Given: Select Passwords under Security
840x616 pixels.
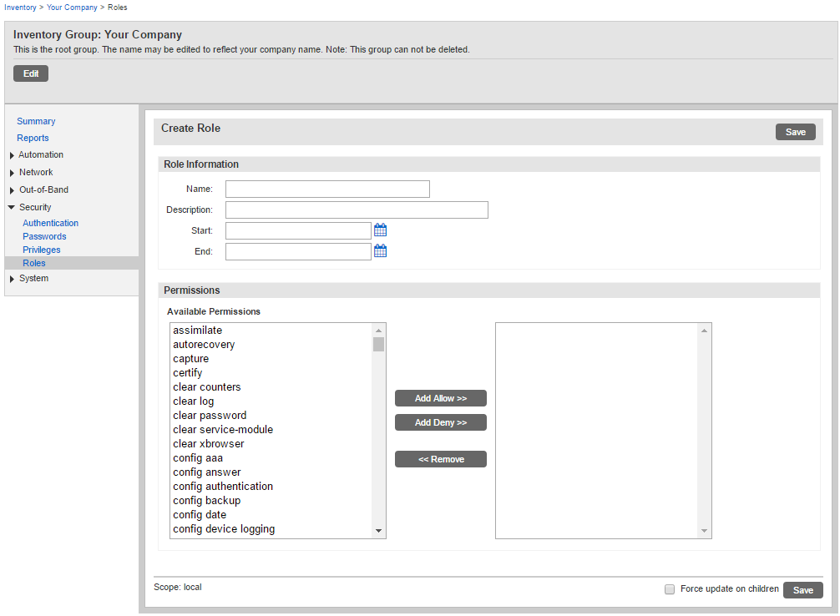Looking at the screenshot, I should 44,236.
